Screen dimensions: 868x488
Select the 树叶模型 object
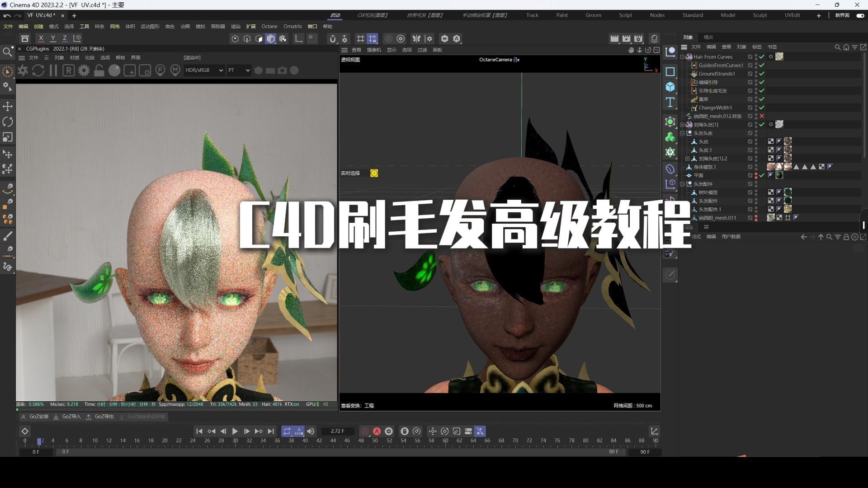point(708,192)
